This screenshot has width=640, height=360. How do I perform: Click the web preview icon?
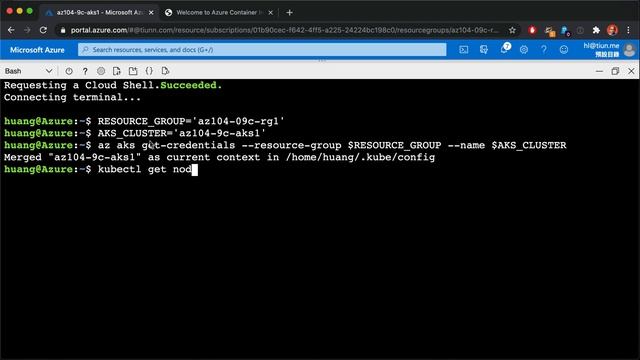pyautogui.click(x=165, y=71)
